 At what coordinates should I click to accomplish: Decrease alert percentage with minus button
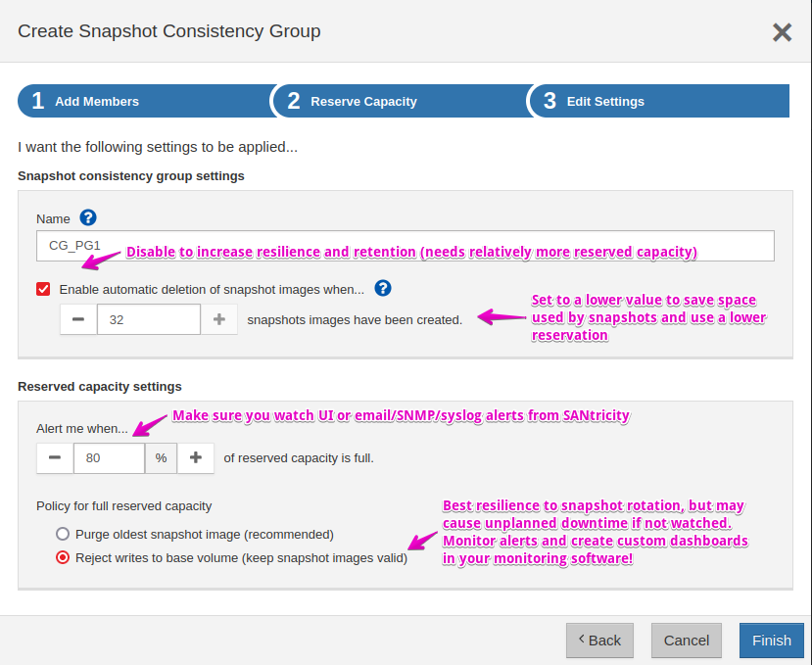click(x=55, y=457)
